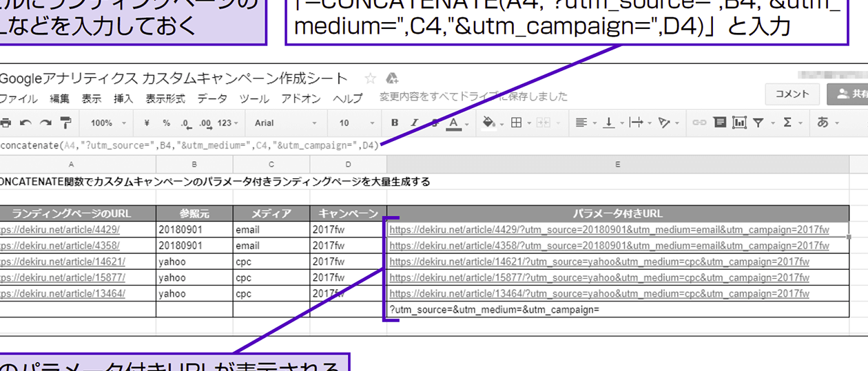Expand the filter views dropdown arrow

[773, 124]
